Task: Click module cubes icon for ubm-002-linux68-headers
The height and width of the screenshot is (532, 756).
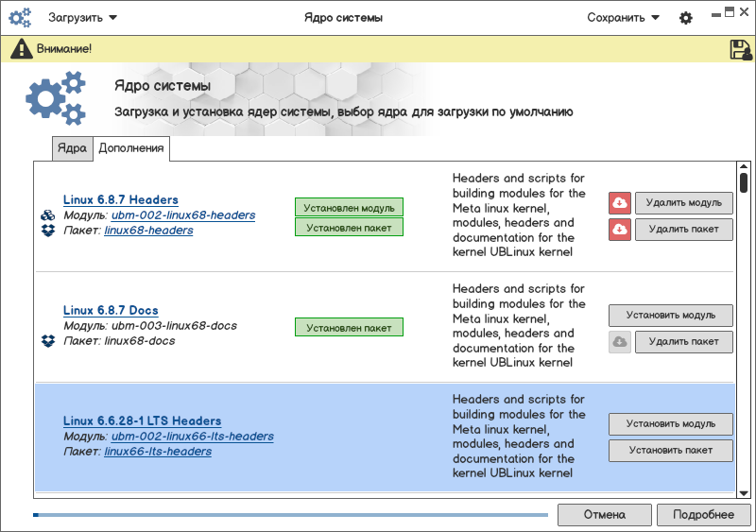Action: pos(48,215)
